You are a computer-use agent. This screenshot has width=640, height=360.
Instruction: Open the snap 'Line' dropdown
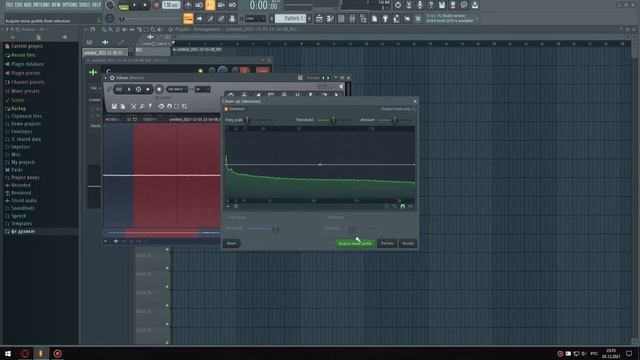(255, 19)
